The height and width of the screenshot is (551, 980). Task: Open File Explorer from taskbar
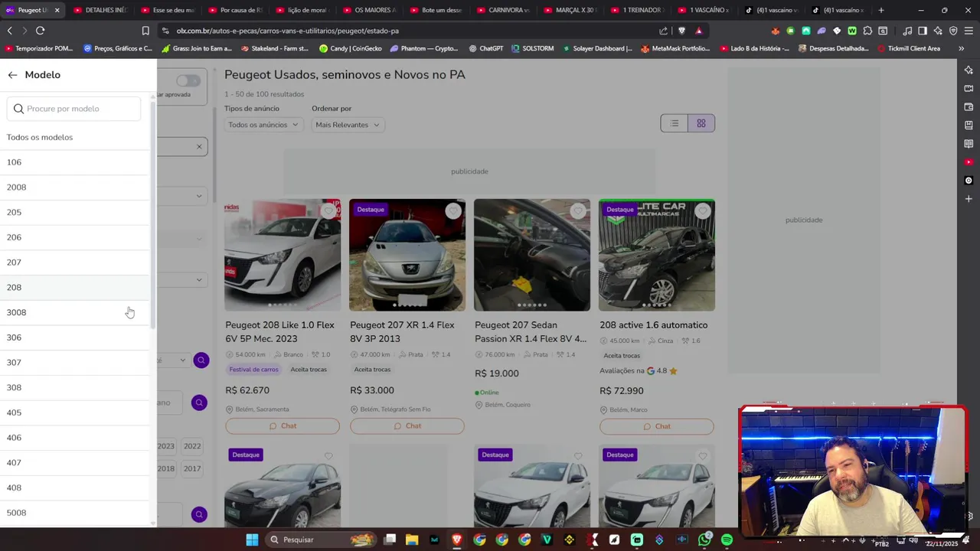[412, 540]
